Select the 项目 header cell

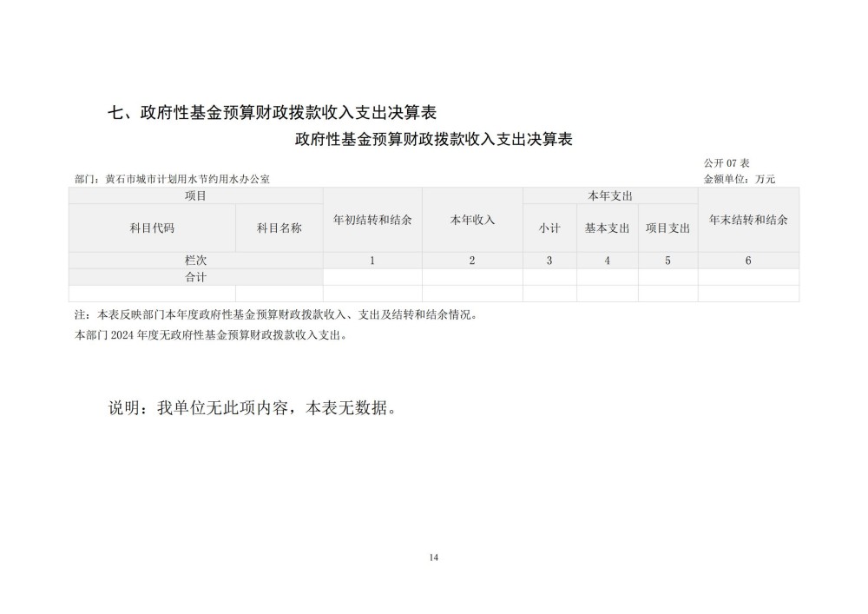(x=195, y=196)
